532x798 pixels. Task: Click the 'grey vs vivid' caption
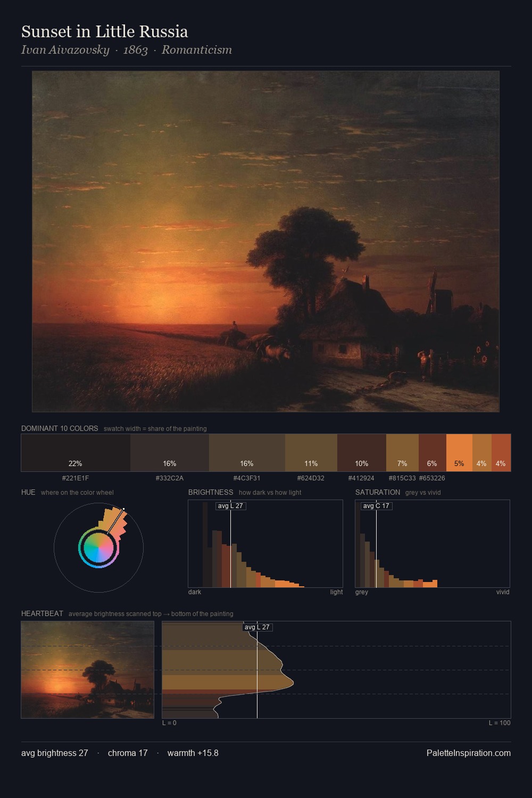pyautogui.click(x=423, y=493)
